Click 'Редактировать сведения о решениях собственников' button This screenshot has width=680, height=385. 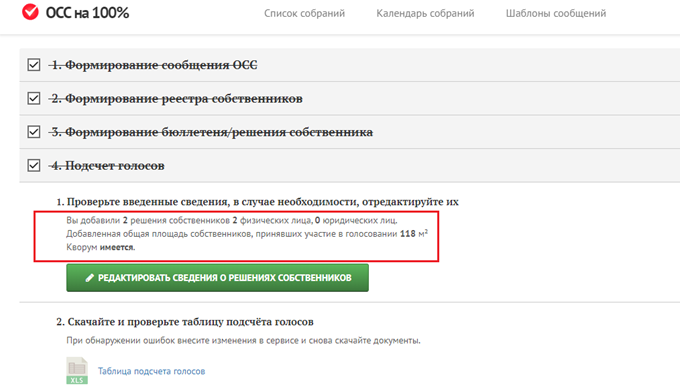pos(217,278)
